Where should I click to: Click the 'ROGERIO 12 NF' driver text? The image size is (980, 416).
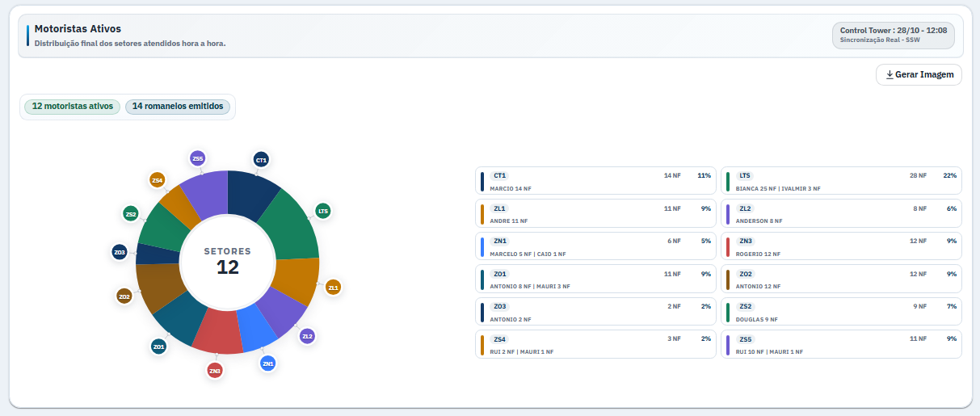pyautogui.click(x=758, y=254)
